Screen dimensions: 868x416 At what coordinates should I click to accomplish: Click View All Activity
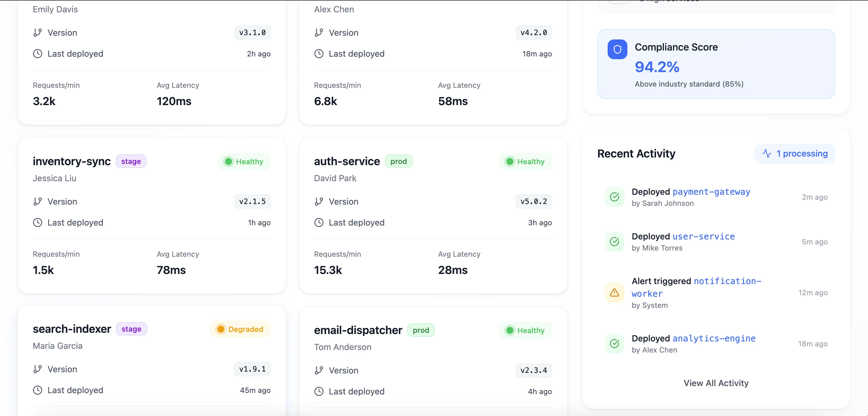point(716,383)
